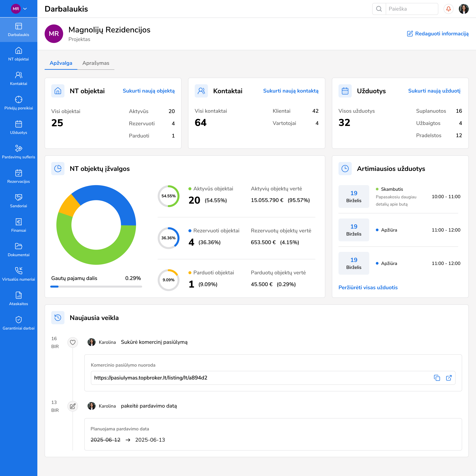Open Sandoriai handshake sidebar icon
The width and height of the screenshot is (476, 476).
(19, 197)
